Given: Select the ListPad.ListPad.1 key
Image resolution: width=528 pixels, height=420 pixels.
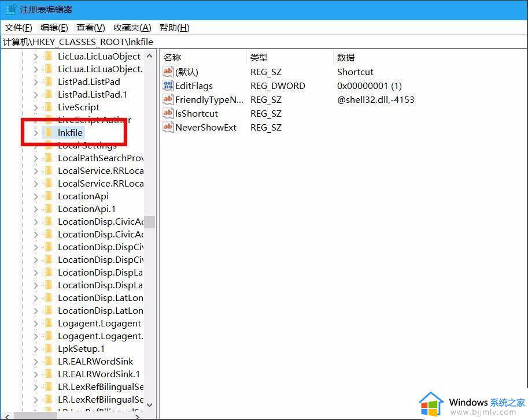Looking at the screenshot, I should 93,95.
